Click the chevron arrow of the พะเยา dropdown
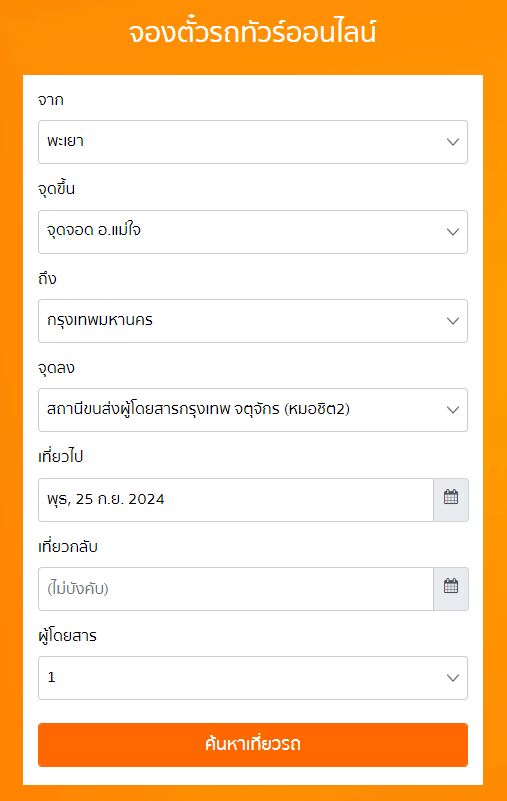This screenshot has width=507, height=801. tap(453, 142)
